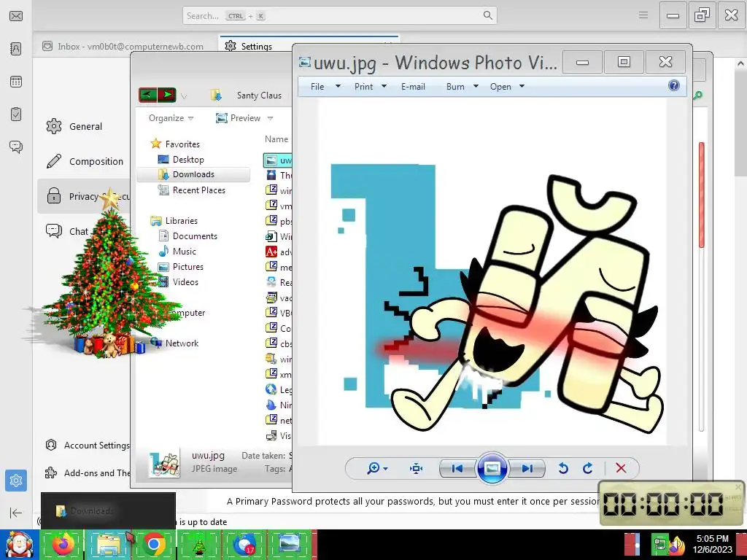Click E-mail in Photo Viewer toolbar
This screenshot has height=560, width=747.
point(413,87)
